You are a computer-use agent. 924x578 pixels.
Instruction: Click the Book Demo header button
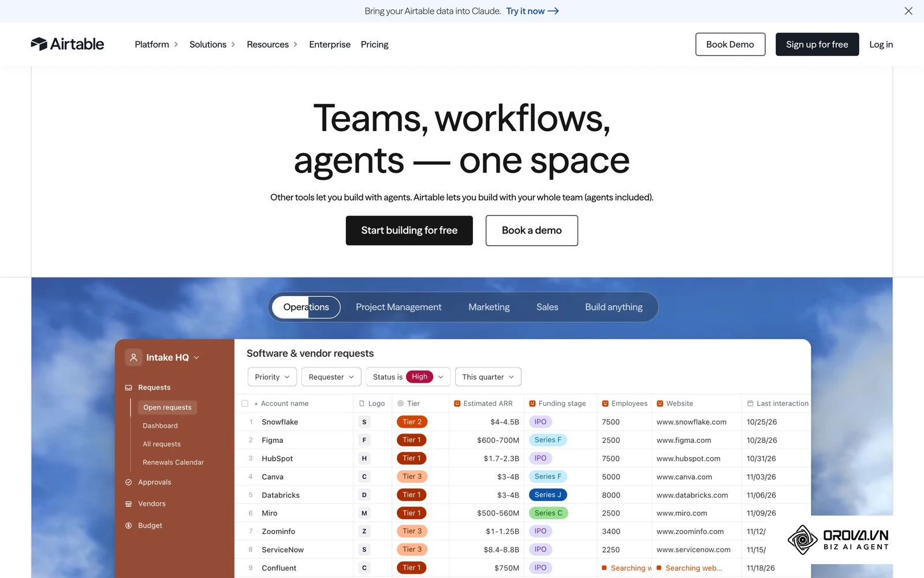tap(731, 45)
